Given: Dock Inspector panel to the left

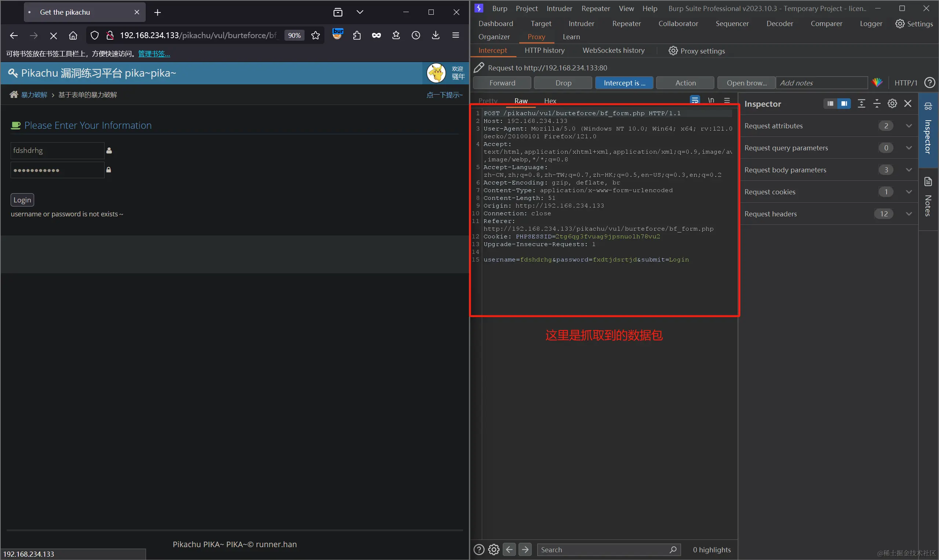Looking at the screenshot, I should coord(830,103).
